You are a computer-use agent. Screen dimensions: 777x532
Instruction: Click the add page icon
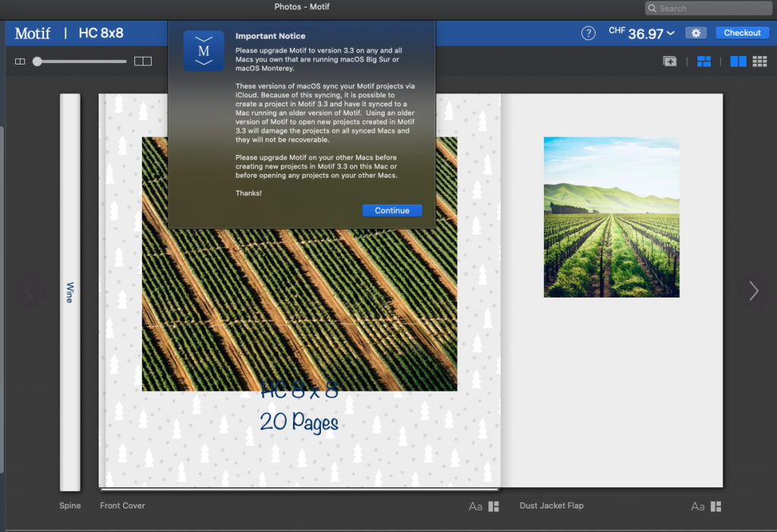[669, 61]
